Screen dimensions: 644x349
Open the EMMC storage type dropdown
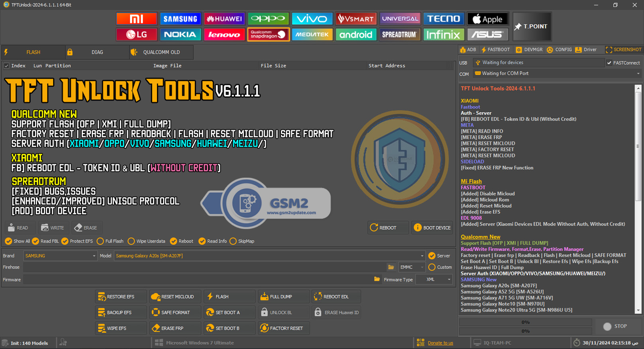(x=412, y=267)
